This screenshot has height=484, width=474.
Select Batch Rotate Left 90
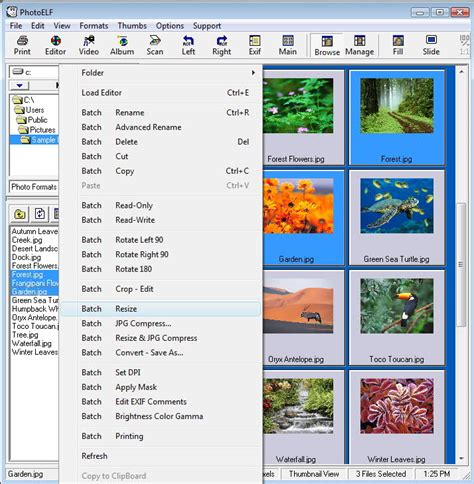pos(161,240)
